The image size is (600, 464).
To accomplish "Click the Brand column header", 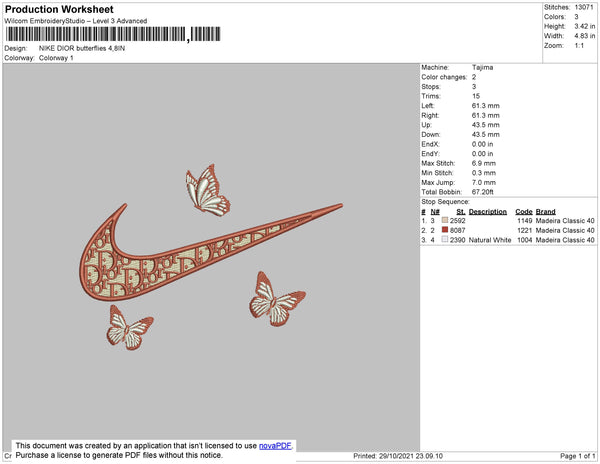I will pyautogui.click(x=545, y=212).
